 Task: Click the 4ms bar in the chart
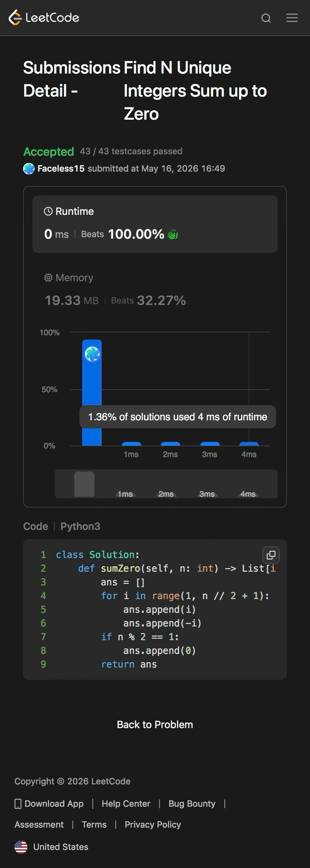point(249,444)
